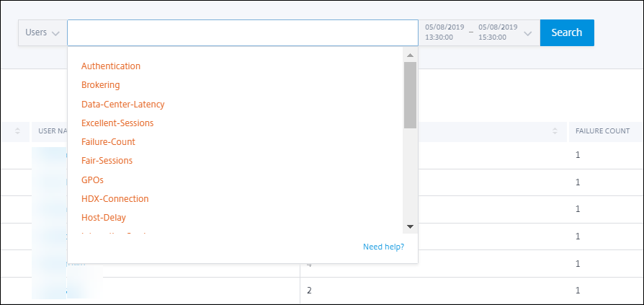
Task: Click the sort arrows left of USER NAME column
Action: 18,131
